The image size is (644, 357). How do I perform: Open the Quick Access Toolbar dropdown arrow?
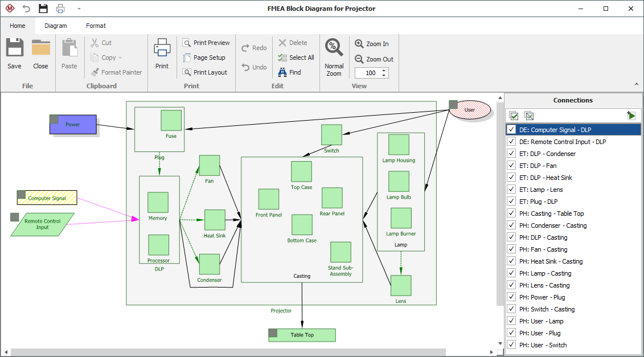79,9
